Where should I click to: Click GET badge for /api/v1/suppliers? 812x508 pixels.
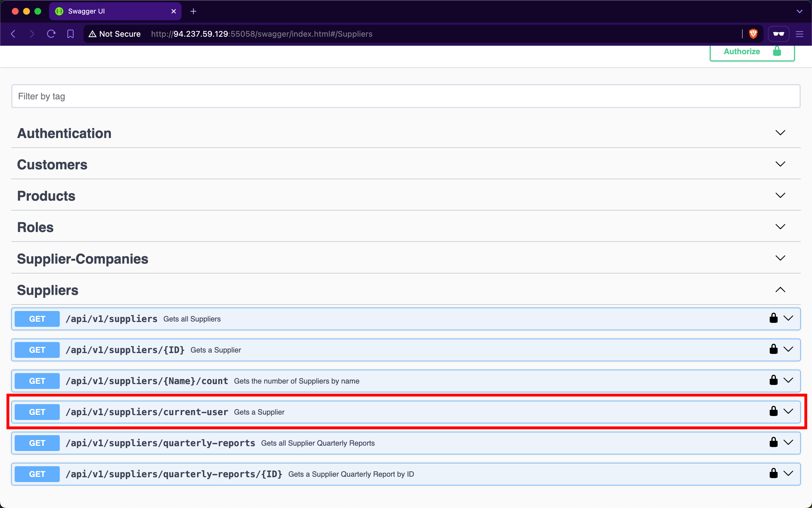pos(37,319)
